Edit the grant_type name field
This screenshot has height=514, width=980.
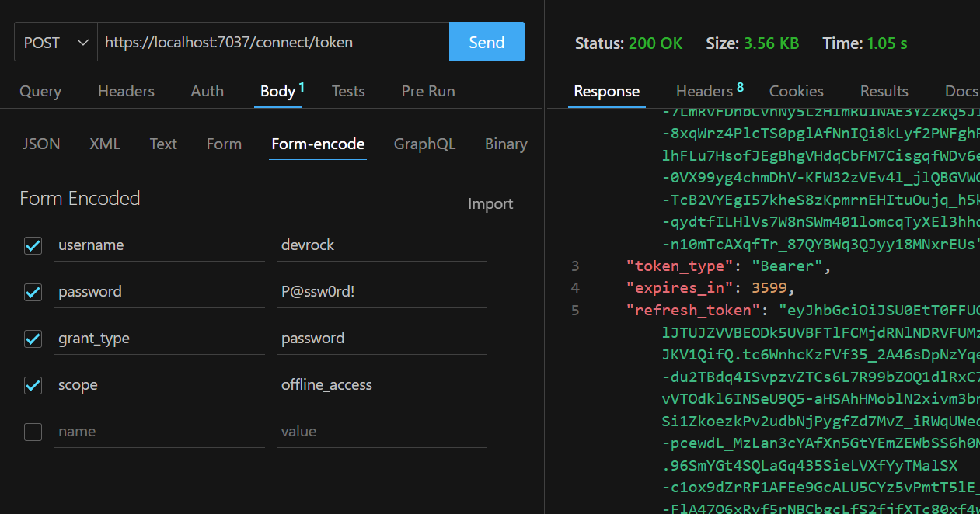pyautogui.click(x=159, y=339)
